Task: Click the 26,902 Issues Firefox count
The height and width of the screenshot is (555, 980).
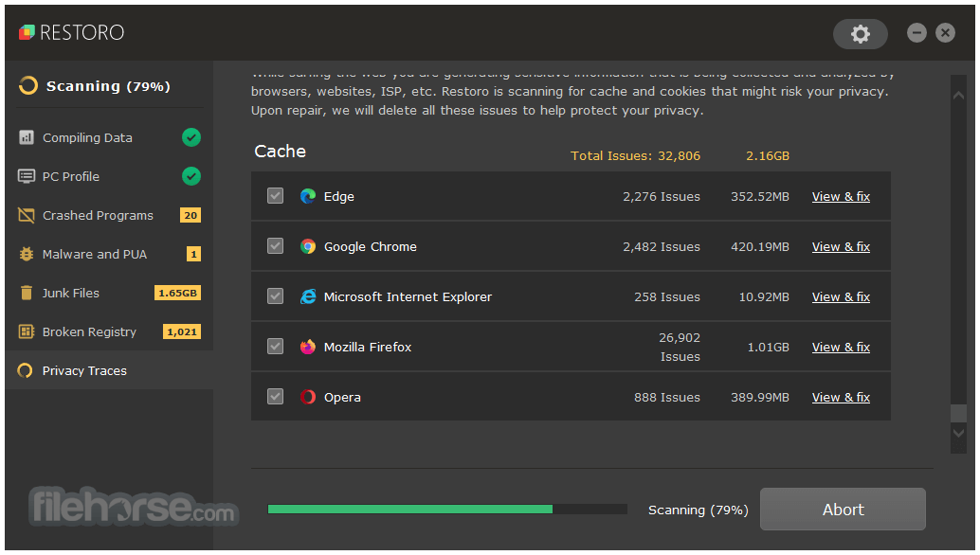Action: (x=680, y=347)
